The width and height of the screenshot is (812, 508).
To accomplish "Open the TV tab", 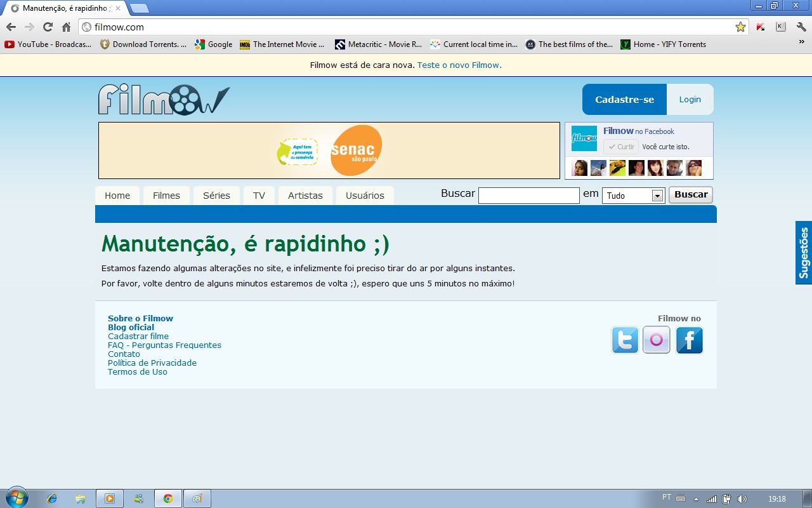I will (x=259, y=196).
